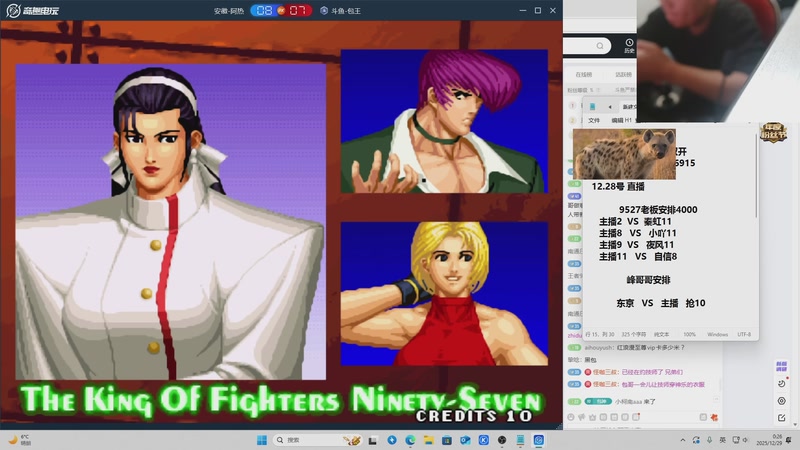Viewport: 800px width, 450px height.
Task: Click the Notepad document icon in its title bar
Action: 592,107
